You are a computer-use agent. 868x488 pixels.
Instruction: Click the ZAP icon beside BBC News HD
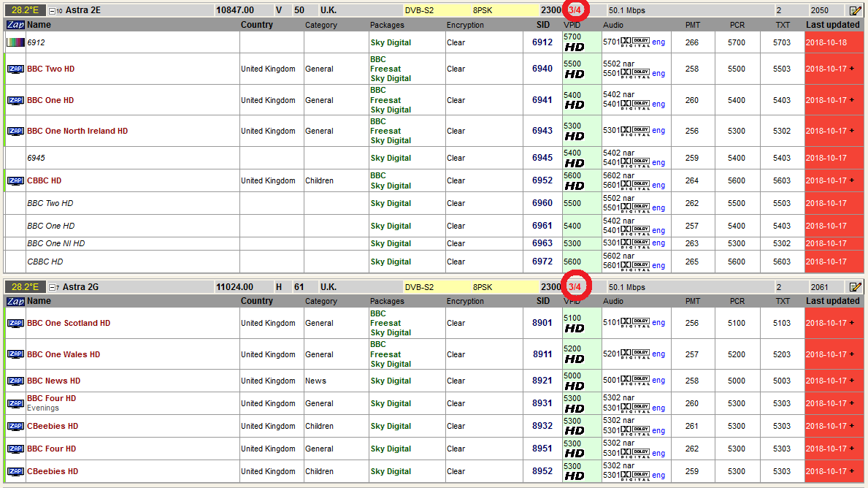tap(15, 381)
